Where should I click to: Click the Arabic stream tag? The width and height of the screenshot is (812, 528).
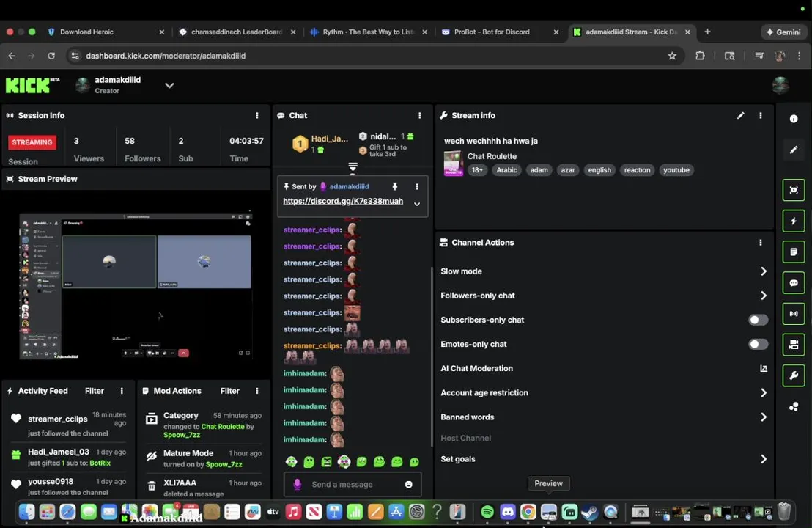point(506,170)
